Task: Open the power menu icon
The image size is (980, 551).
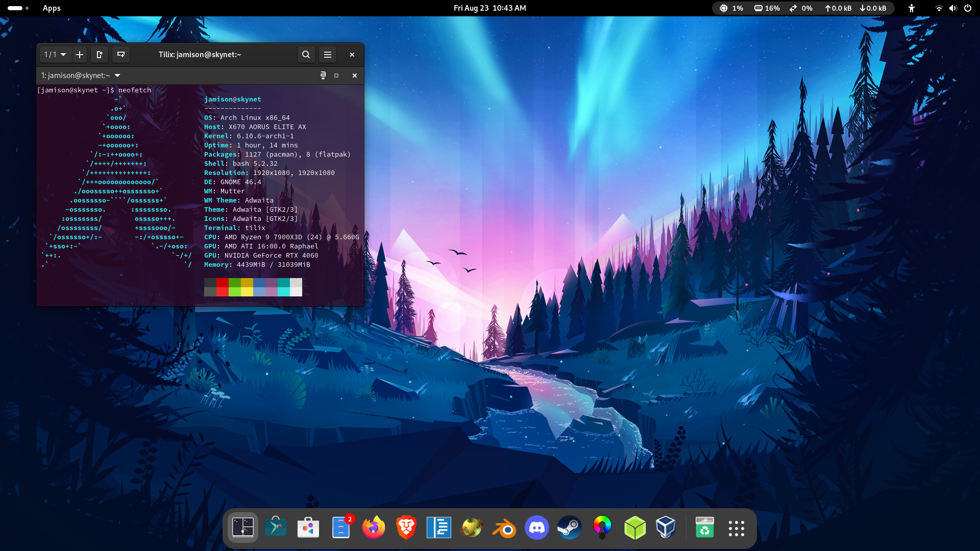Action: (x=968, y=8)
